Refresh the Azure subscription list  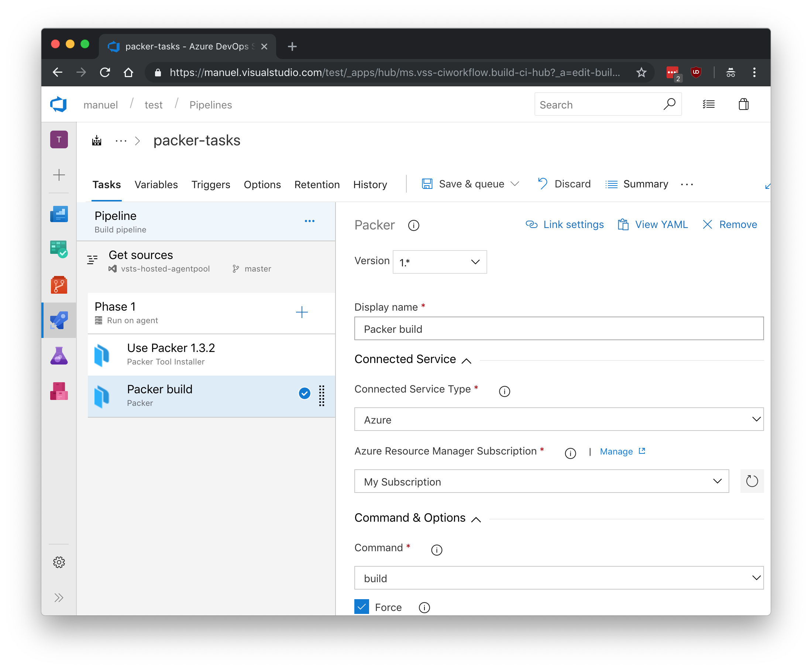pos(751,481)
